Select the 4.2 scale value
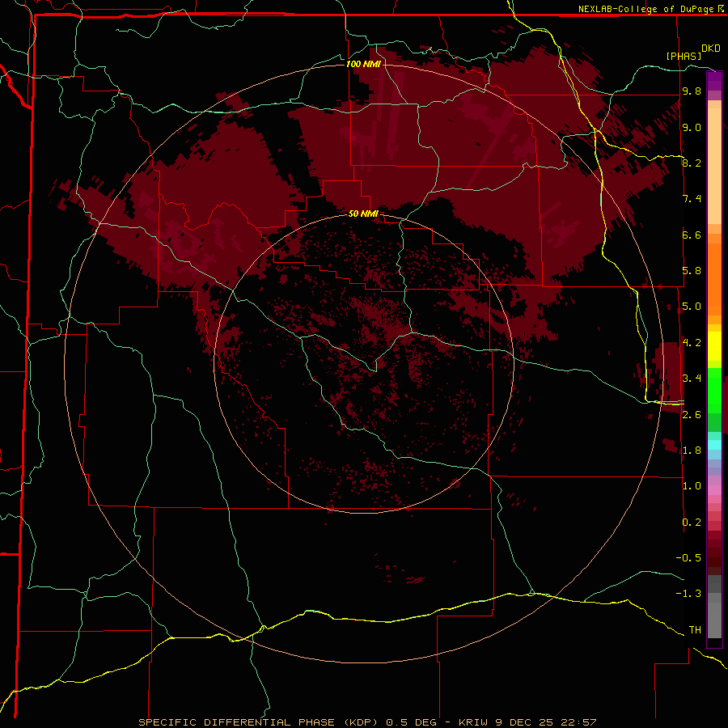 tap(692, 343)
